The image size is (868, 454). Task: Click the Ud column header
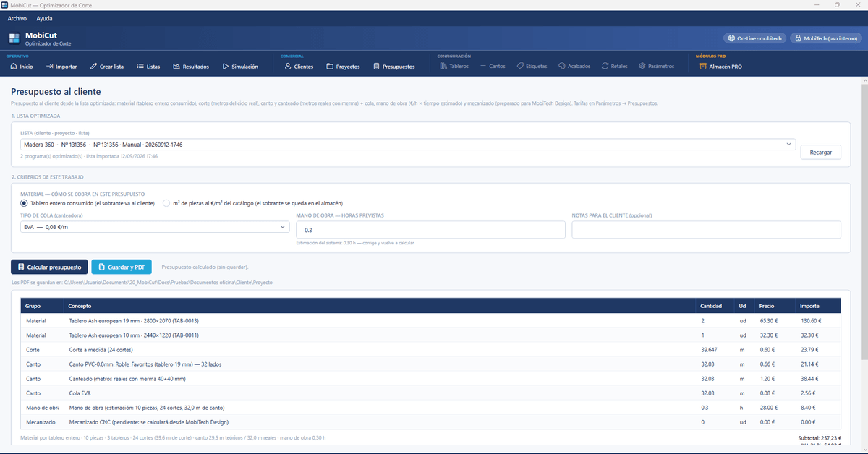coord(743,306)
